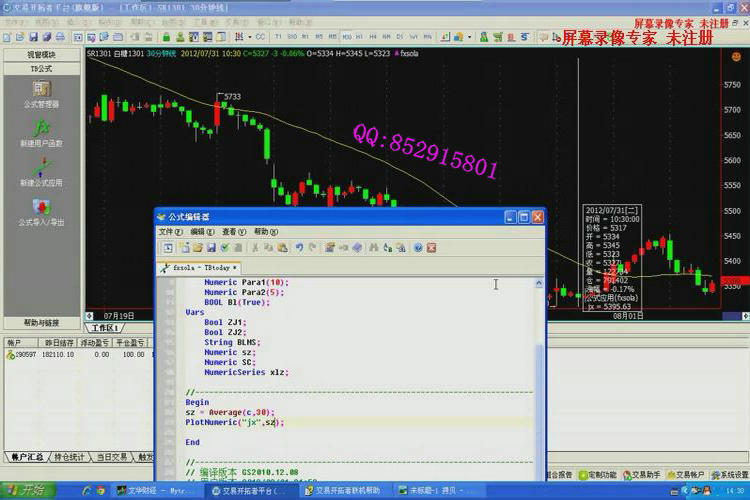Expand the 视窗模块 sidebar section

point(41,54)
